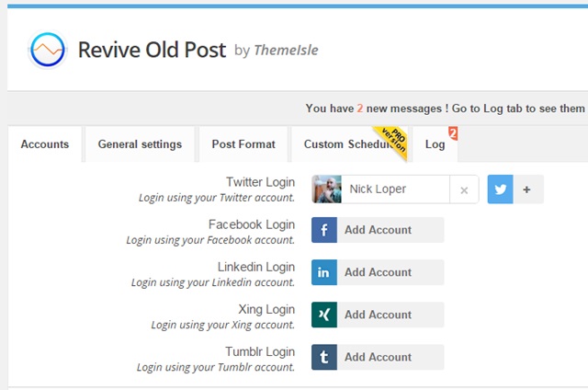The width and height of the screenshot is (588, 390).
Task: Add another Twitter account with plus button
Action: pyautogui.click(x=526, y=189)
